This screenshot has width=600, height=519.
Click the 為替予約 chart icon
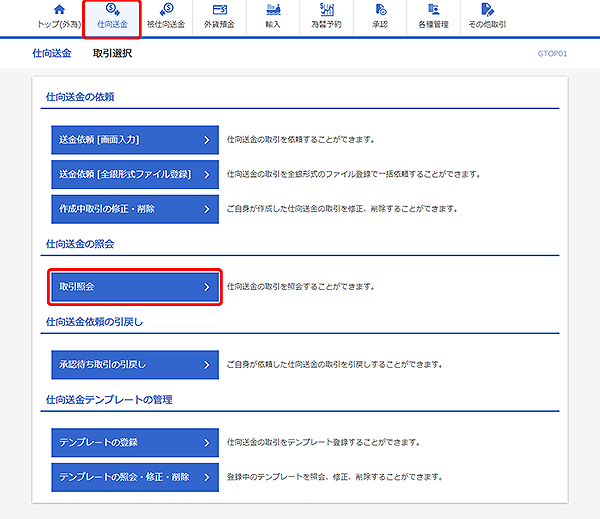click(x=327, y=9)
